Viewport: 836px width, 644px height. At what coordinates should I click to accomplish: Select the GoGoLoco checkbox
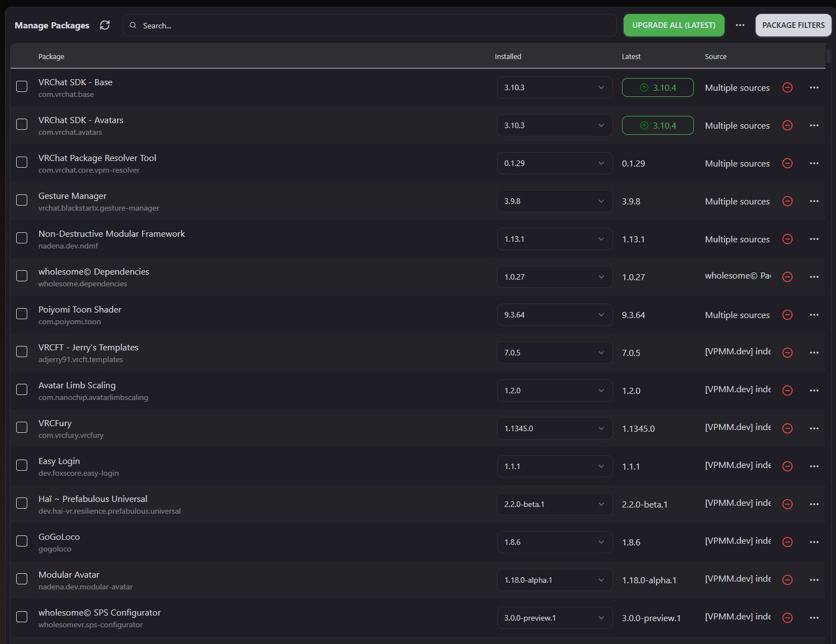(22, 541)
